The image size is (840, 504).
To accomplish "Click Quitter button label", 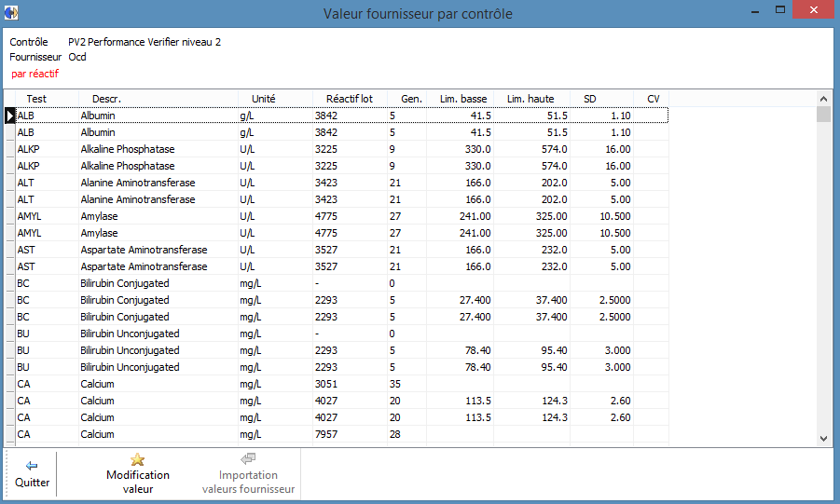I will click(32, 482).
